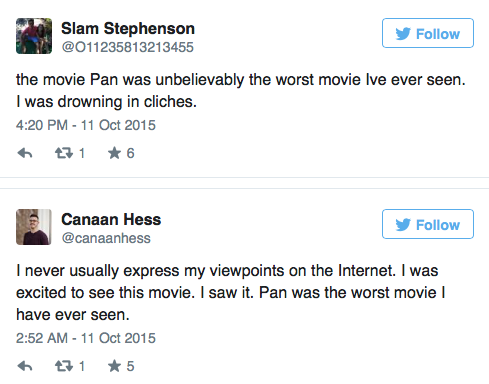This screenshot has width=489, height=384.
Task: Favorite Canaan Hess's tweet with star
Action: pos(114,366)
